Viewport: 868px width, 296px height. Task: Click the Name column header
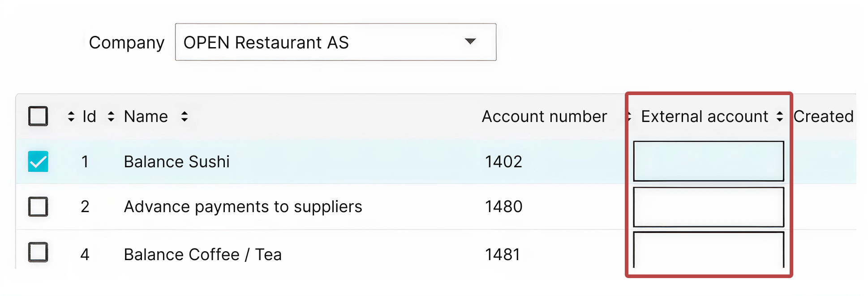146,117
